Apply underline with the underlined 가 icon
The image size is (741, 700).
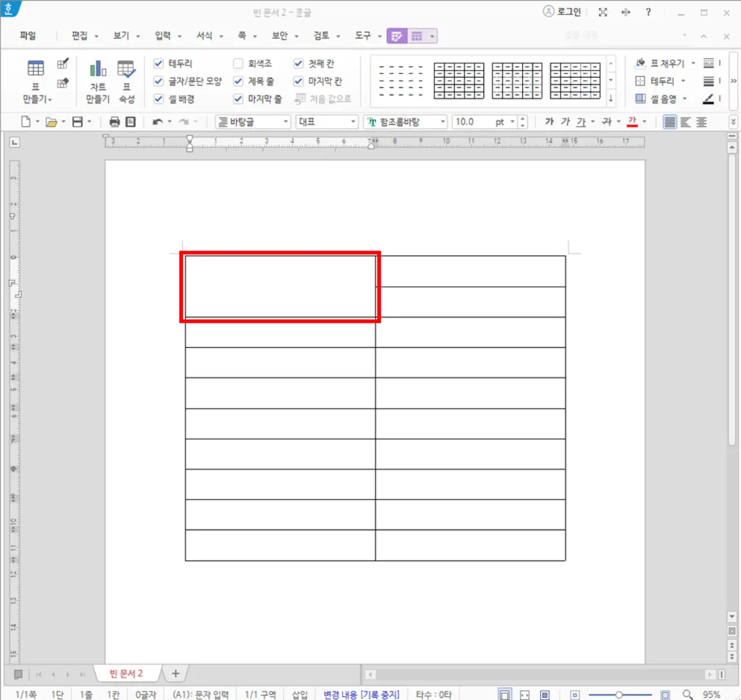(581, 121)
